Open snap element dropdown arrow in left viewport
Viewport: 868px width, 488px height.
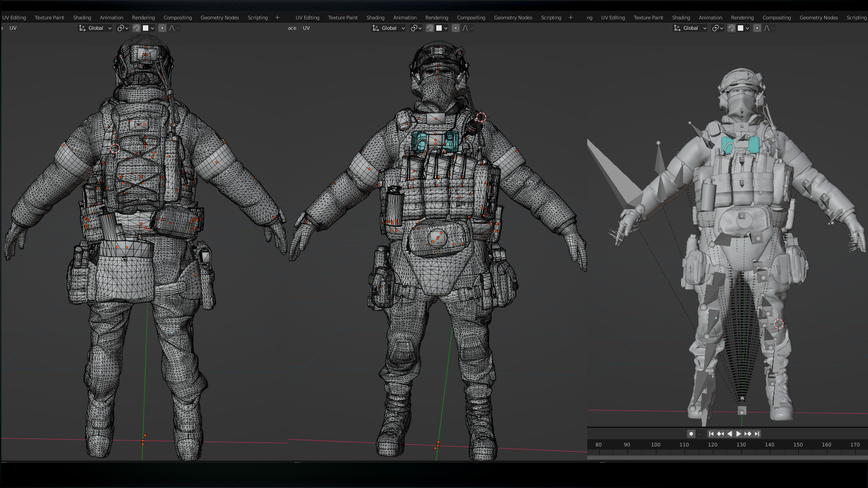point(152,28)
